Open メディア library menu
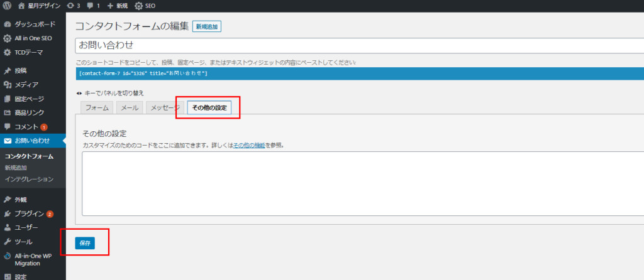 [33, 85]
